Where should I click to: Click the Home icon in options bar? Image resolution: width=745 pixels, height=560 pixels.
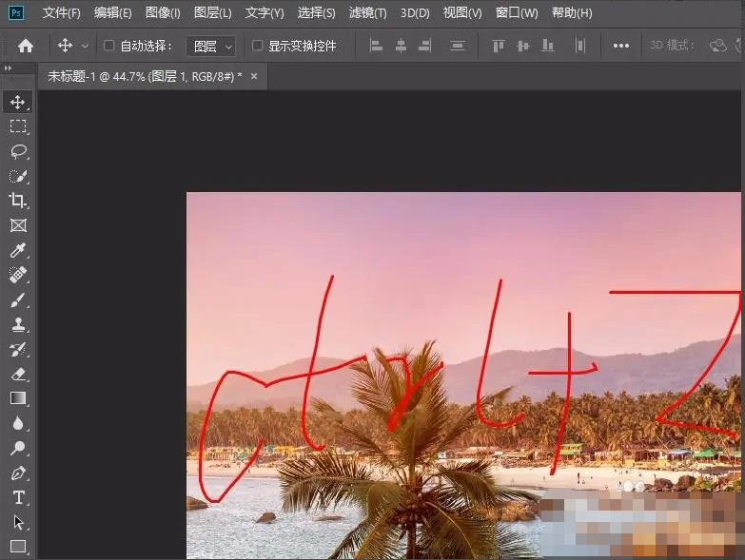click(26, 46)
